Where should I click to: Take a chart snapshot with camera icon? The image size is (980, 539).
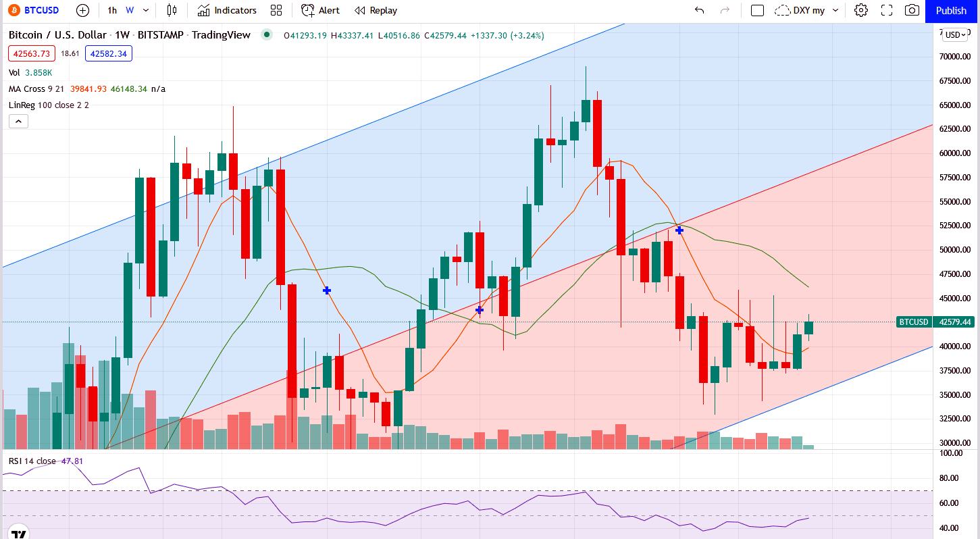(912, 10)
